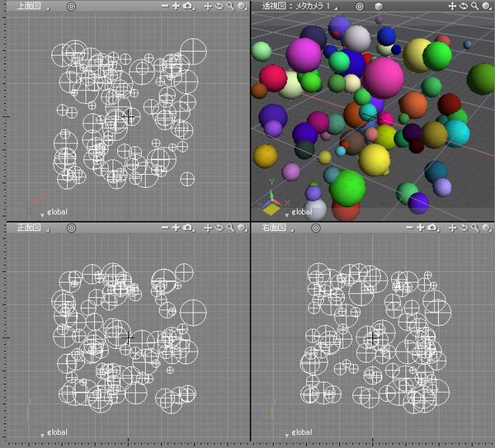495x448 pixels.
Task: Open the global coordinate dropdown in 右面図
Action: (x=299, y=432)
